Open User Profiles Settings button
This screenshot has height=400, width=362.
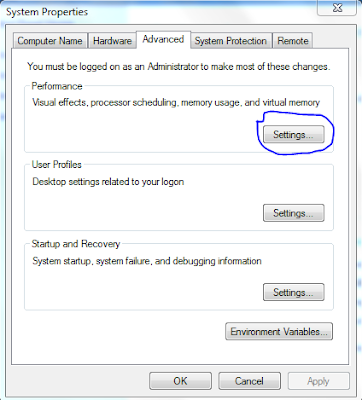(294, 213)
